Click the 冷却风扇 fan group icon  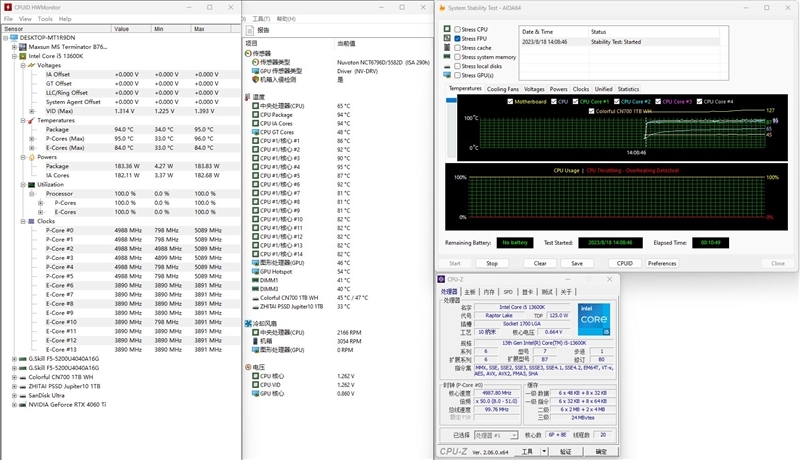(248, 323)
